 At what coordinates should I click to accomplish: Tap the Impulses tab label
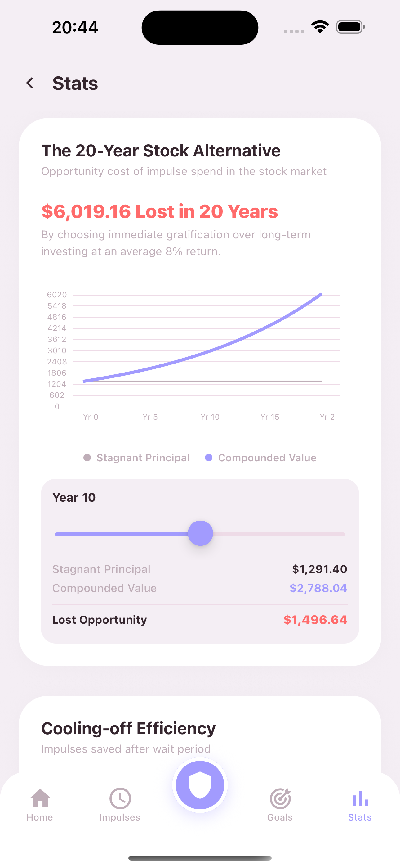tap(119, 817)
